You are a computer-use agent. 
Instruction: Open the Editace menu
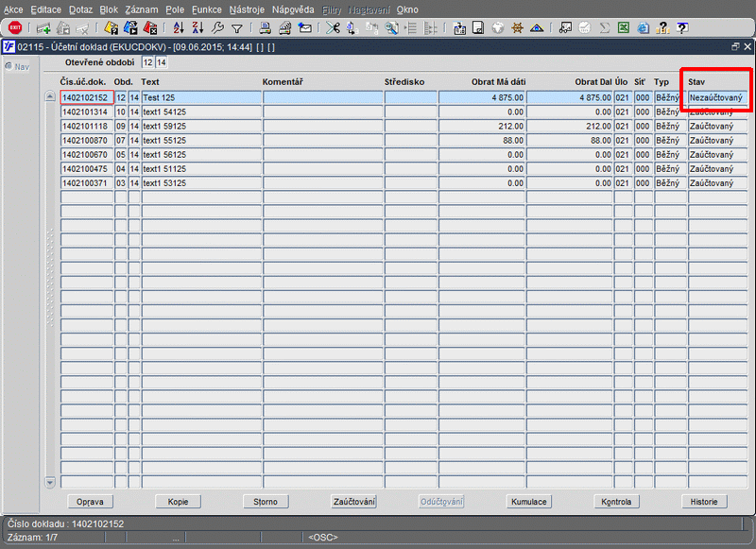(x=45, y=9)
